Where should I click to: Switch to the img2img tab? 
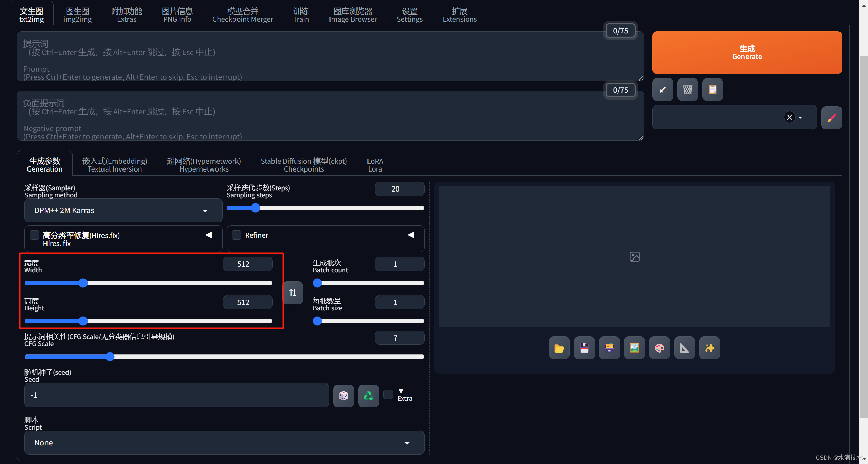77,15
